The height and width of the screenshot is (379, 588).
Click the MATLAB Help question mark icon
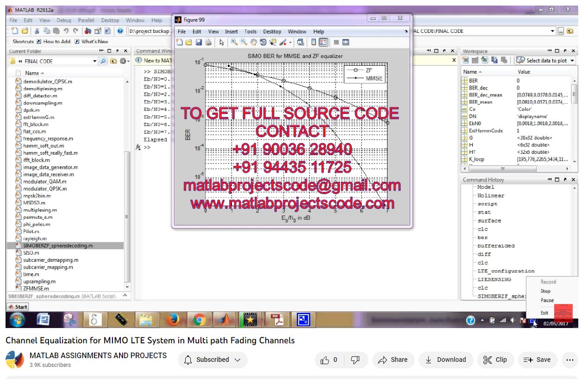click(120, 31)
